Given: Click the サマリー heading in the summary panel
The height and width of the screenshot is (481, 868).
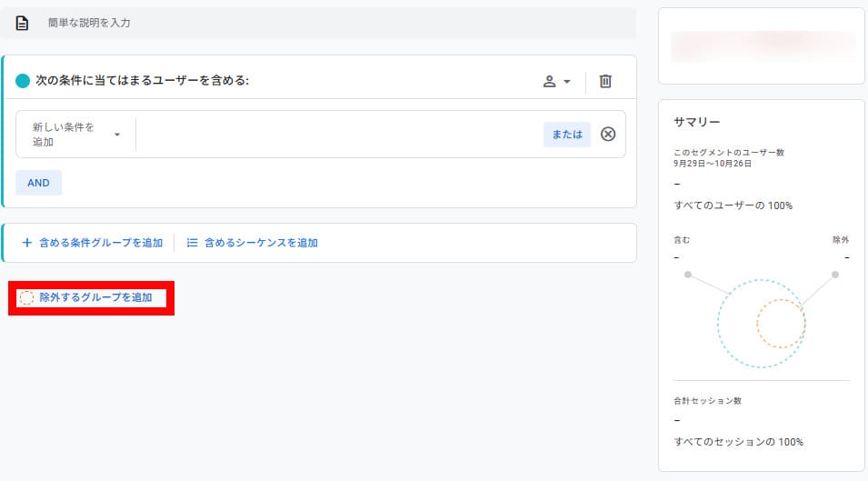Looking at the screenshot, I should [x=697, y=122].
